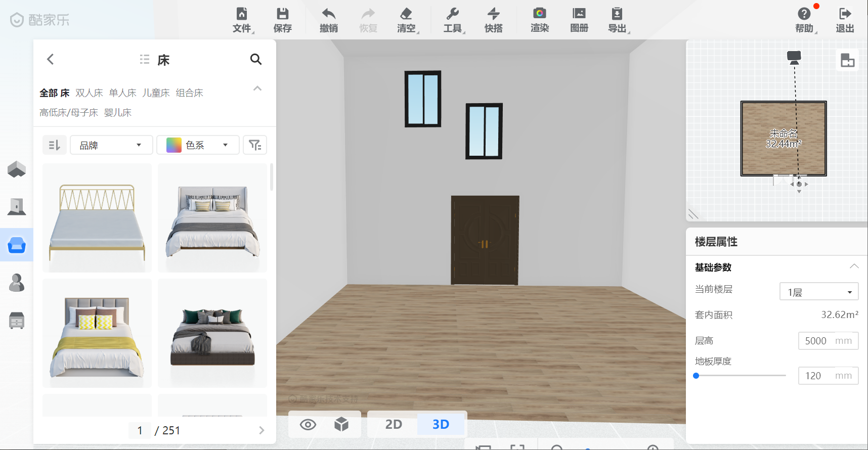This screenshot has height=450, width=868.
Task: Select the 双人床 category
Action: click(89, 93)
